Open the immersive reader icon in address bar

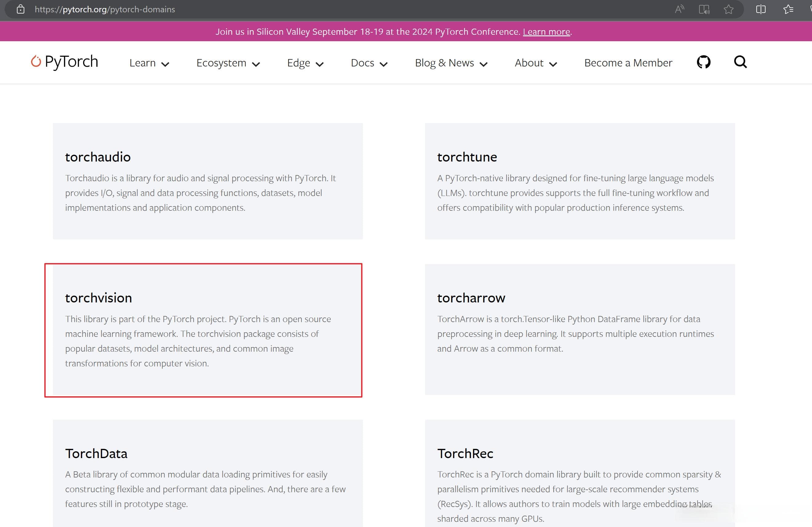704,9
